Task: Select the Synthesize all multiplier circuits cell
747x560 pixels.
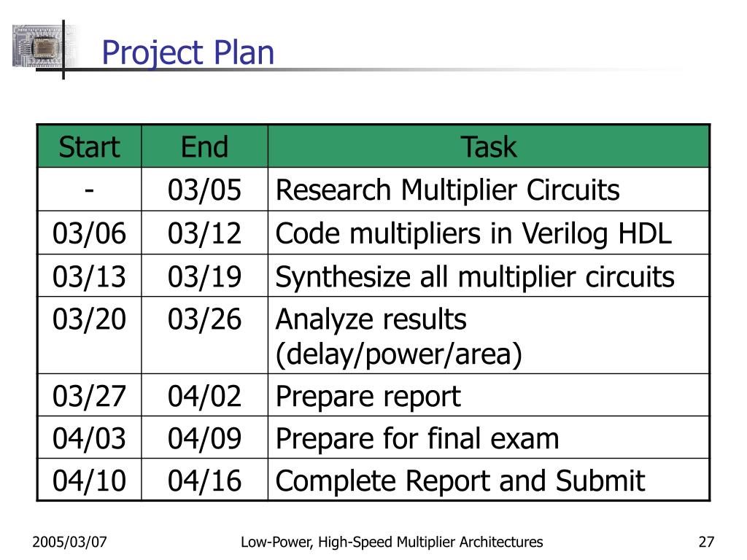Action: point(489,276)
